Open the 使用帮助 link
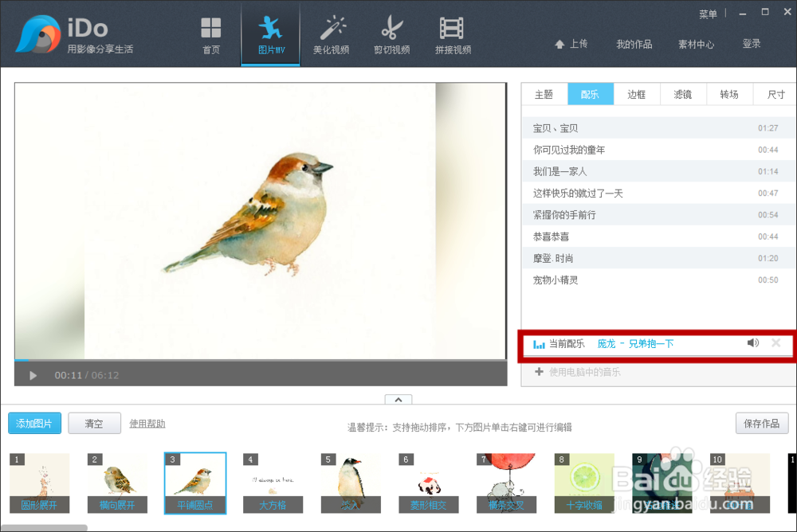The image size is (797, 532). click(147, 423)
